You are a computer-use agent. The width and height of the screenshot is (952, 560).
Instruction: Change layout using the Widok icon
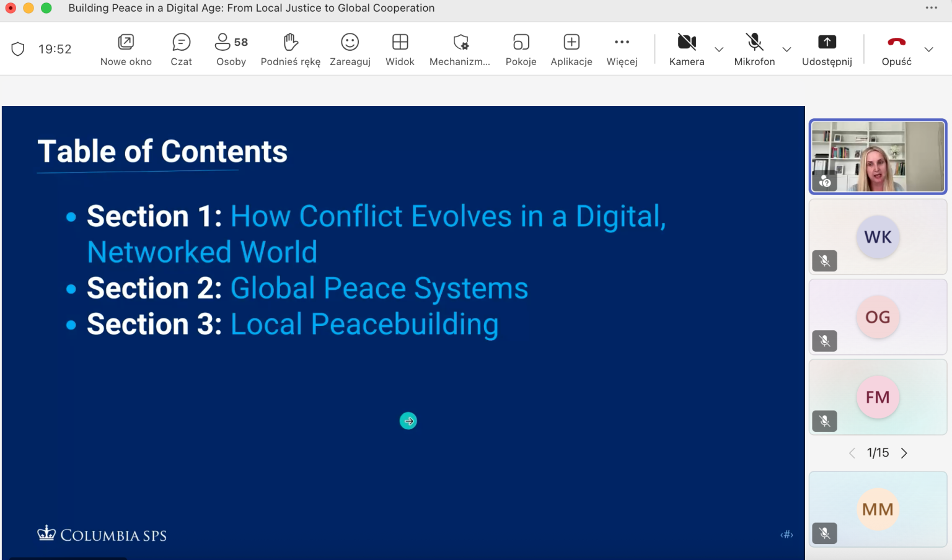(400, 49)
